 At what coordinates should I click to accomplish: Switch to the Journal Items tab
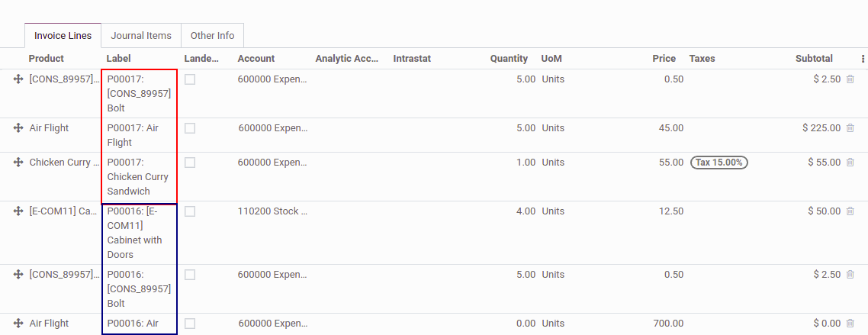(x=141, y=36)
